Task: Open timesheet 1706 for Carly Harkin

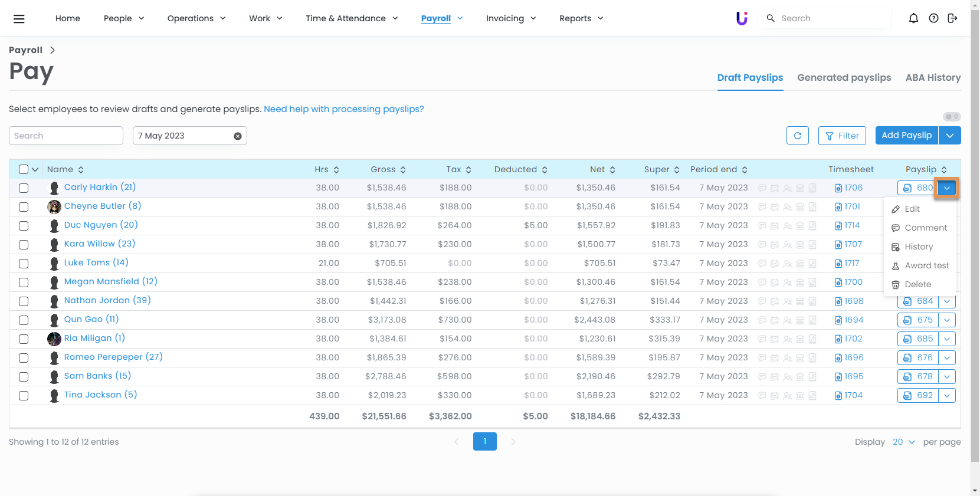Action: (x=849, y=188)
